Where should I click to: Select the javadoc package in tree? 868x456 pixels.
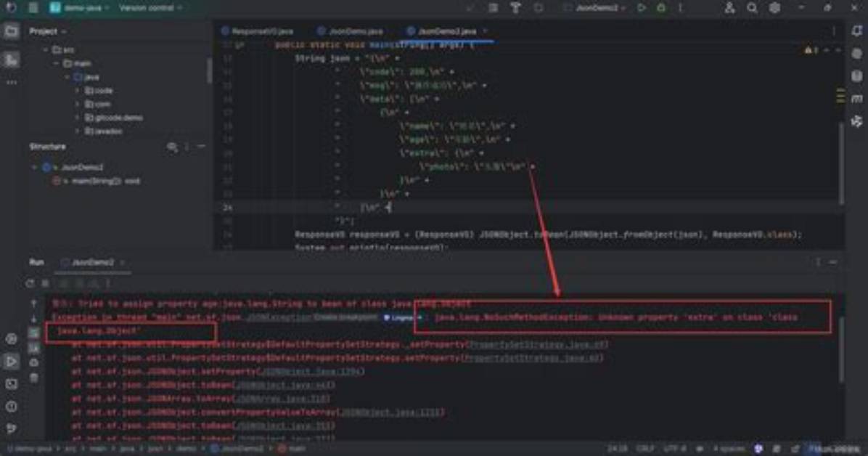104,131
